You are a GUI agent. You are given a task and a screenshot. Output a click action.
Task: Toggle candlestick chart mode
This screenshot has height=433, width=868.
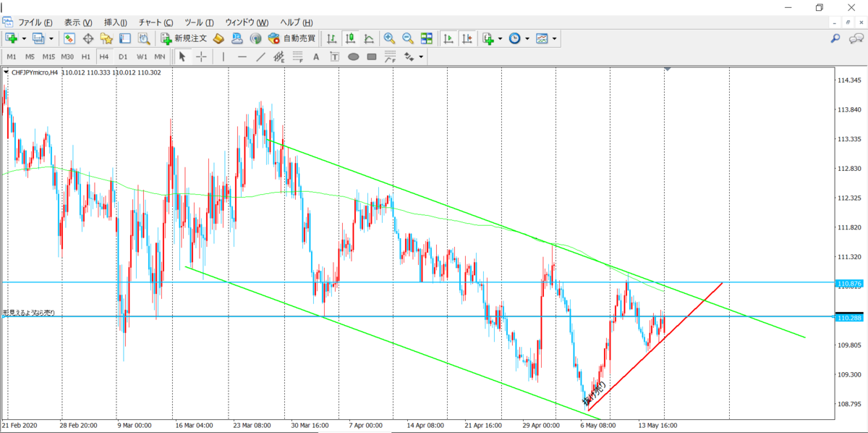(351, 38)
